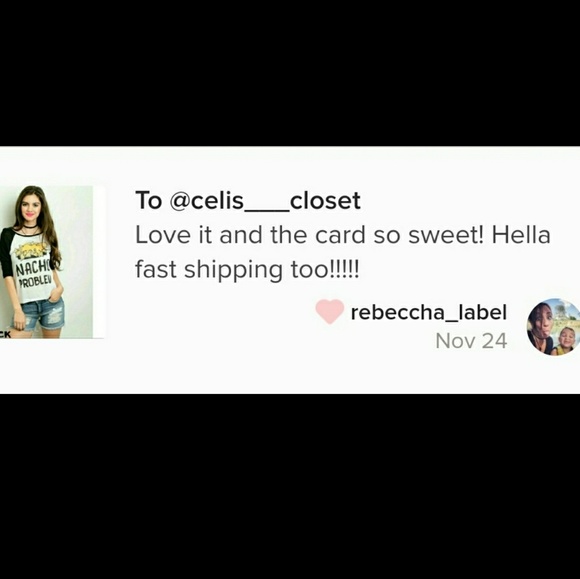The width and height of the screenshot is (580, 579).
Task: Visit the @celis____closet mention
Action: (x=265, y=201)
